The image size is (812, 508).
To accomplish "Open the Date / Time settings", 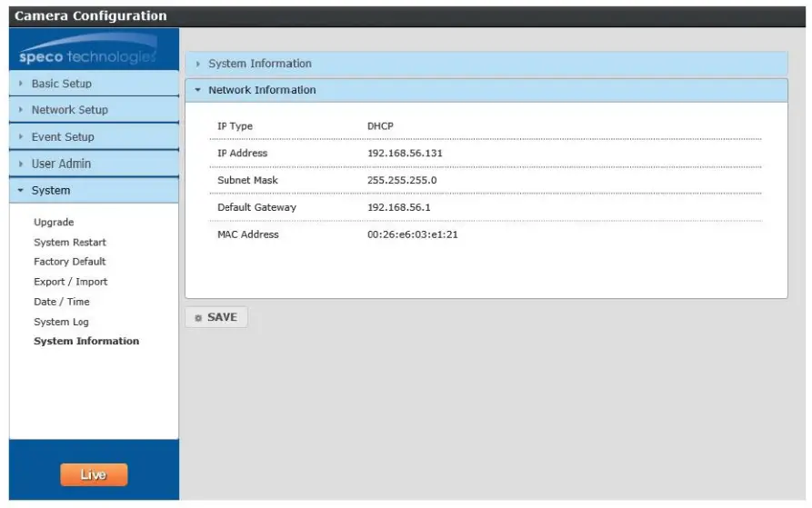I will coord(62,302).
